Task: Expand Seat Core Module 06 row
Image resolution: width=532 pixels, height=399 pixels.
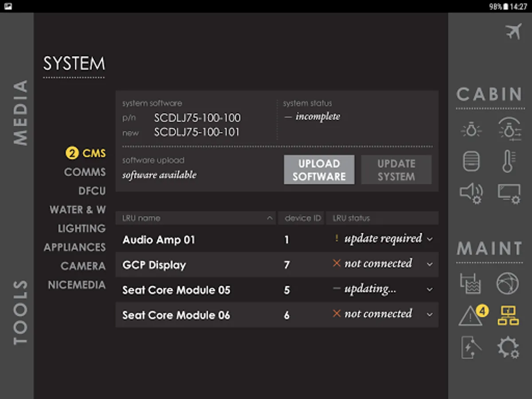Action: [429, 315]
